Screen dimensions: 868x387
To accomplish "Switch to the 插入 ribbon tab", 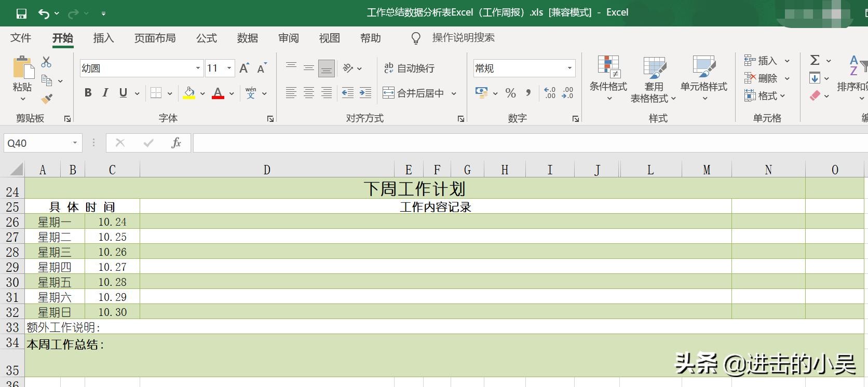I will tap(103, 38).
